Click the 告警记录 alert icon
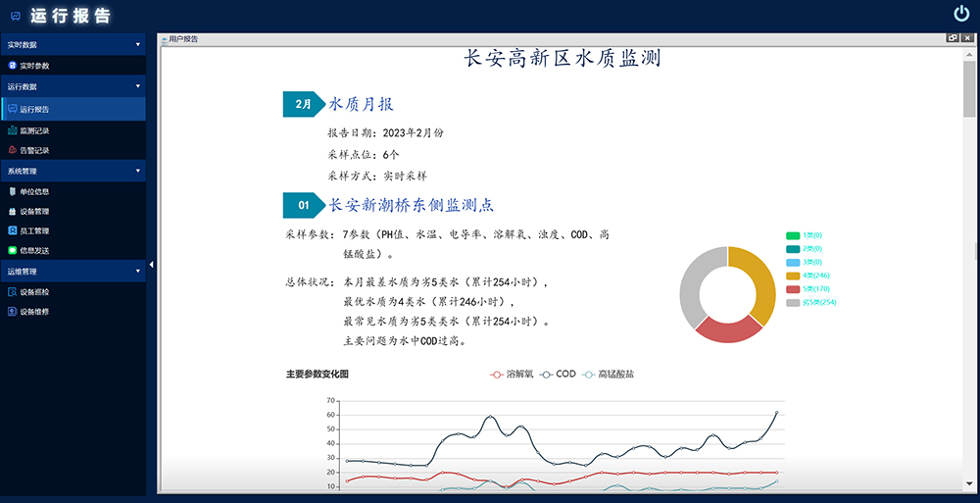Screen dimensions: 980x503 (13, 150)
